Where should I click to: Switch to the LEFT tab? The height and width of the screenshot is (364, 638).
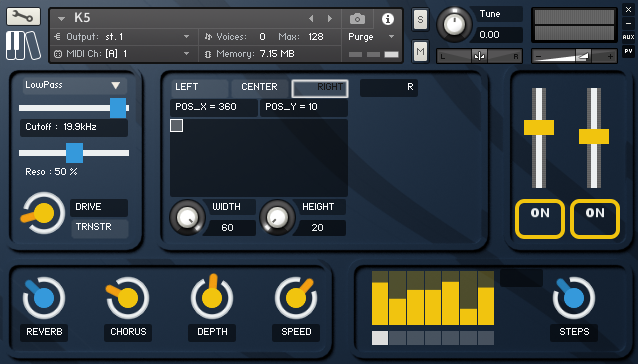199,87
